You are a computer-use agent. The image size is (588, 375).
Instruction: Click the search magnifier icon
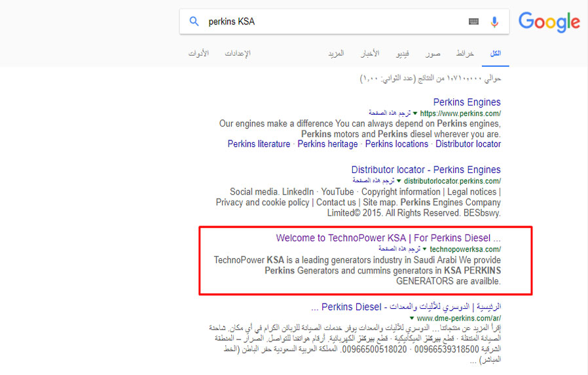[x=194, y=22]
